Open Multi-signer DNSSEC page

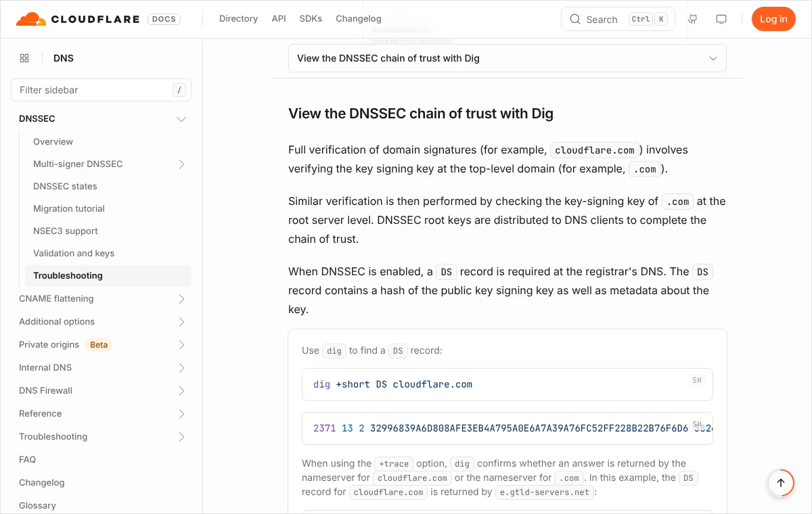(x=78, y=164)
